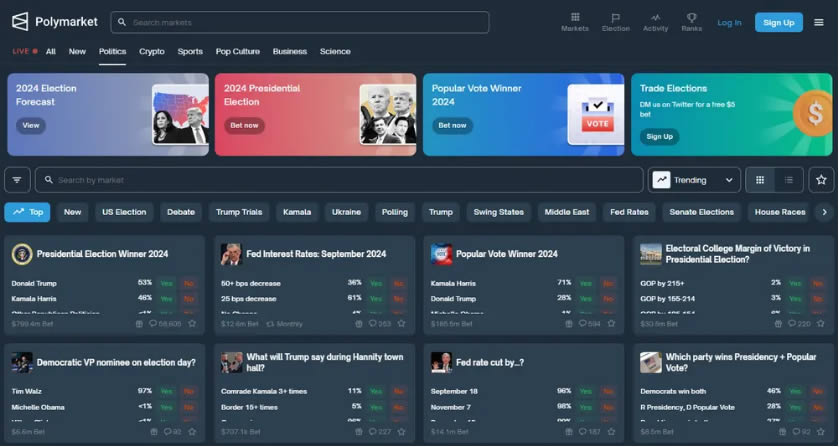Expand the Trending sort dropdown
Screen dimensions: 839x447
pyautogui.click(x=695, y=180)
